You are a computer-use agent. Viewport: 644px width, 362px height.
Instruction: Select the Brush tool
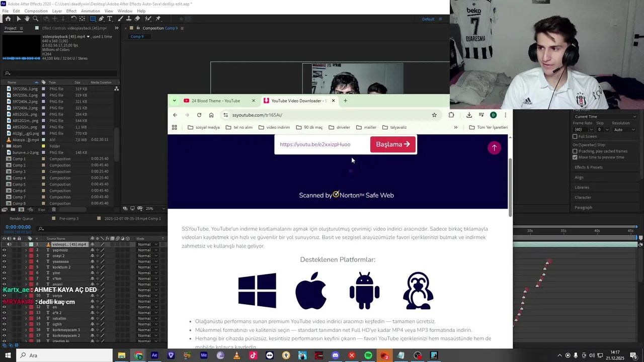pyautogui.click(x=120, y=19)
